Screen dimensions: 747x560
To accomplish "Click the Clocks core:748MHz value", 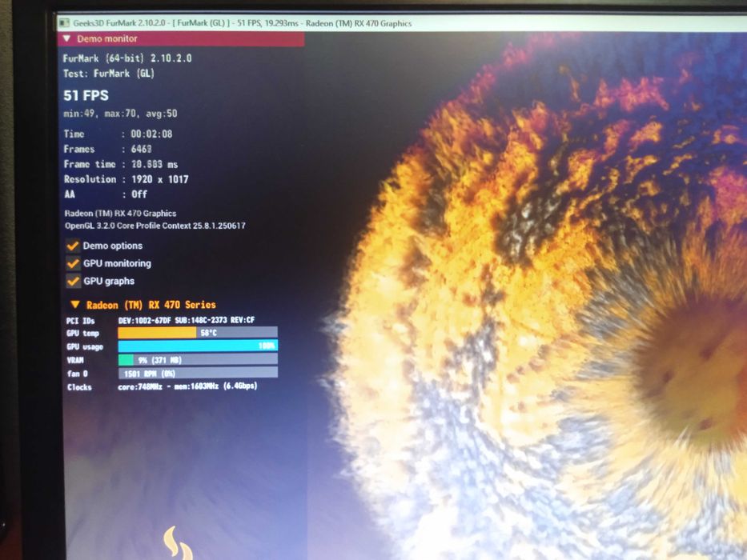I will click(x=187, y=386).
